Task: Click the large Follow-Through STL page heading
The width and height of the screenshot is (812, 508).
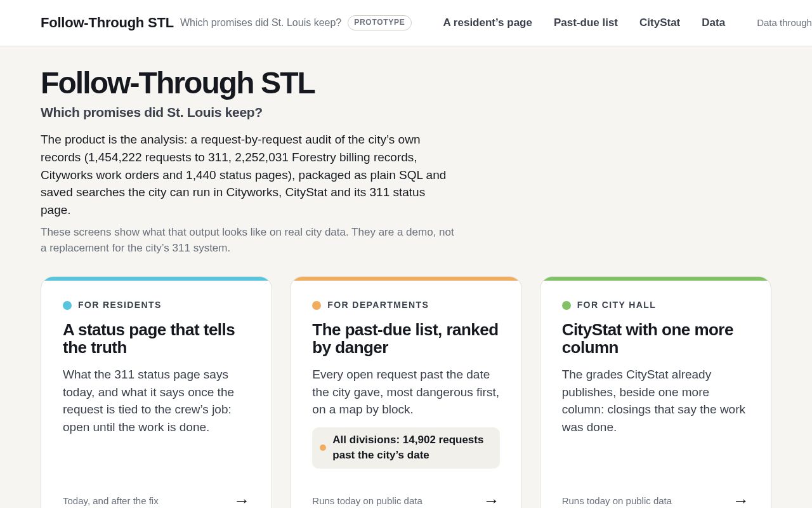Action: click(178, 83)
